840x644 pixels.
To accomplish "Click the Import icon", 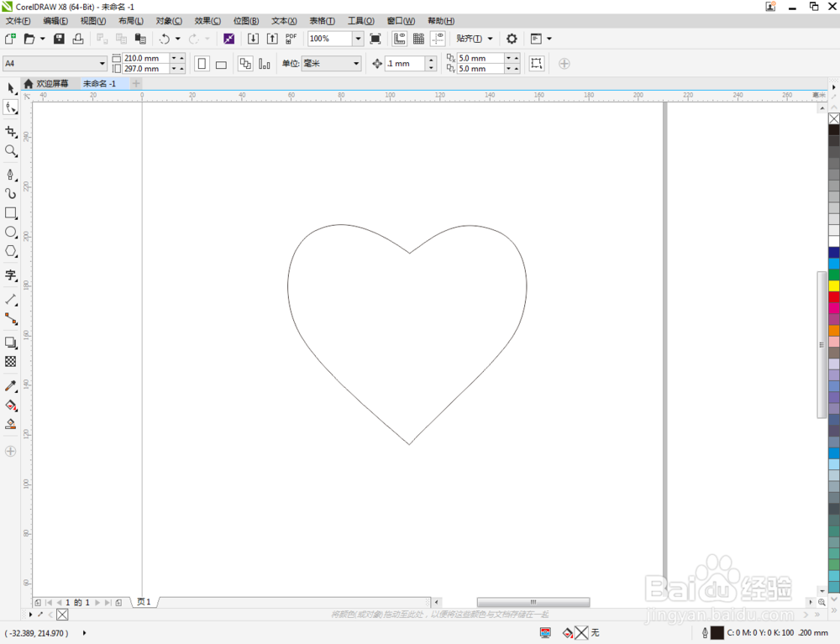I will tap(253, 39).
